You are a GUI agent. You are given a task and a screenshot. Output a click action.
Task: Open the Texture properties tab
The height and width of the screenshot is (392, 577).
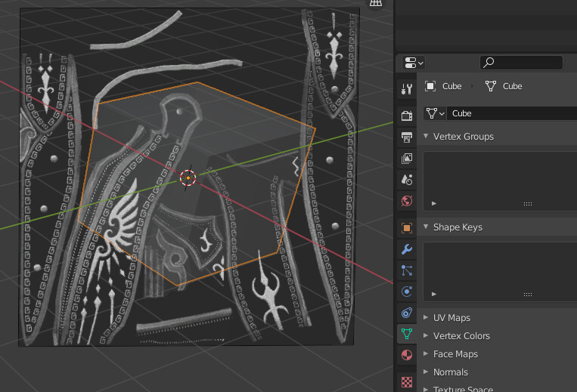click(x=407, y=382)
